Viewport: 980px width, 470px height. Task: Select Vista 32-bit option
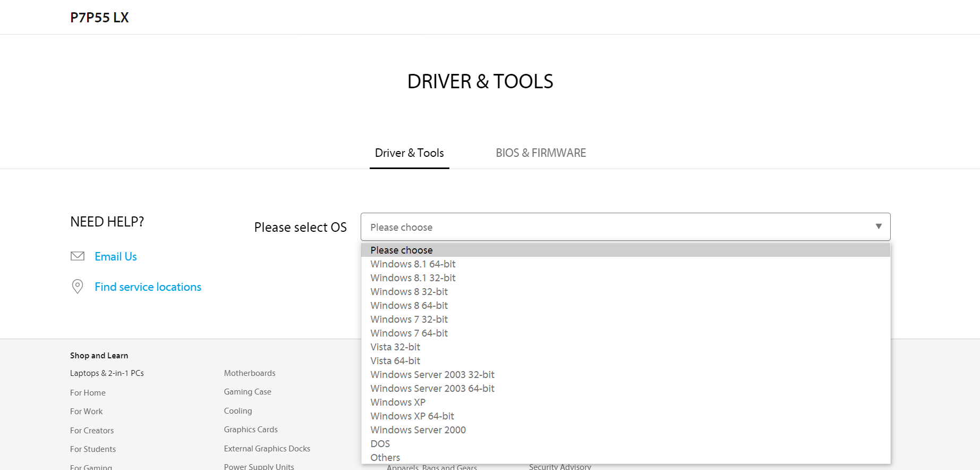click(626, 347)
